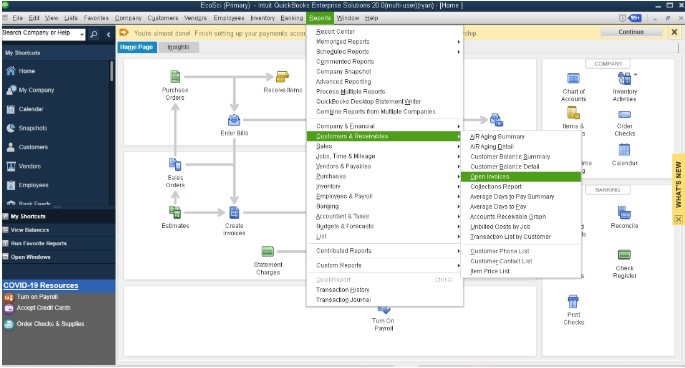Select Open Invoices report
Image resolution: width=685 pixels, height=368 pixels.
[521, 177]
